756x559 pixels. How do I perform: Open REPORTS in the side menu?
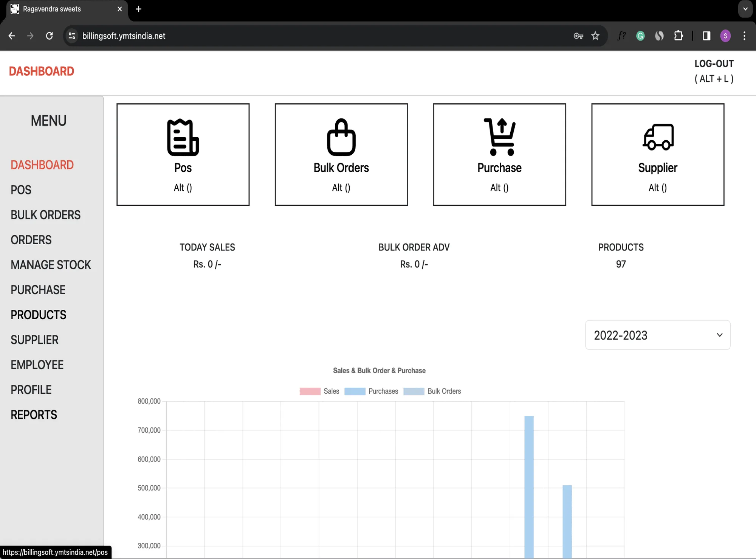pyautogui.click(x=34, y=415)
